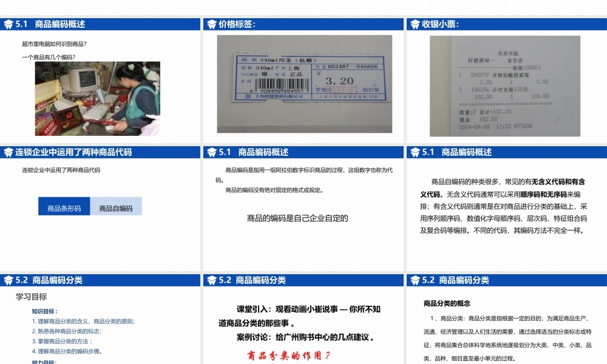Click the blue title bar of 收银小票 slide
Viewport: 607px width, 364px height.
coord(506,25)
